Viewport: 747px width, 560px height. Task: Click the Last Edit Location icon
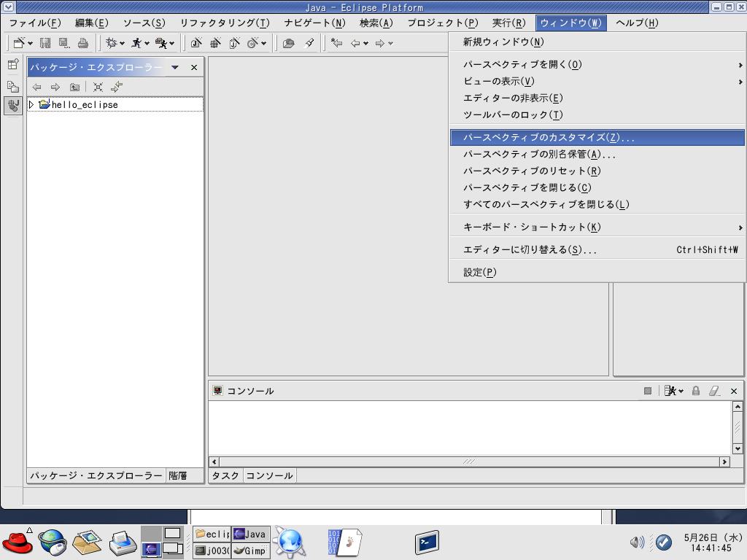pos(337,43)
